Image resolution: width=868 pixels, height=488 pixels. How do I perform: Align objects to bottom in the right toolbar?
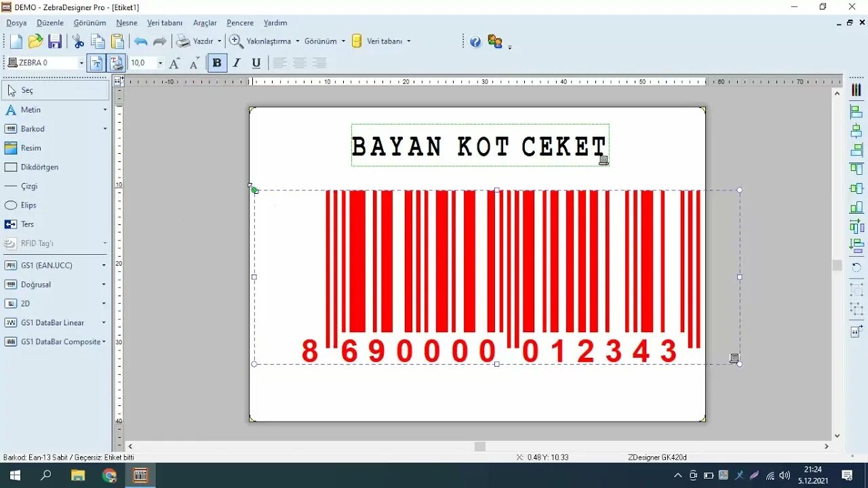[x=856, y=207]
